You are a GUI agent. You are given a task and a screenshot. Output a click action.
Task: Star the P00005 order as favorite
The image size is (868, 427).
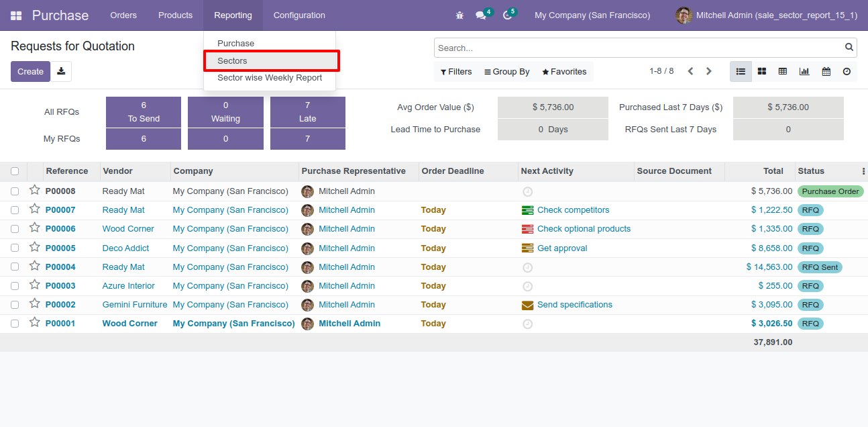[35, 248]
